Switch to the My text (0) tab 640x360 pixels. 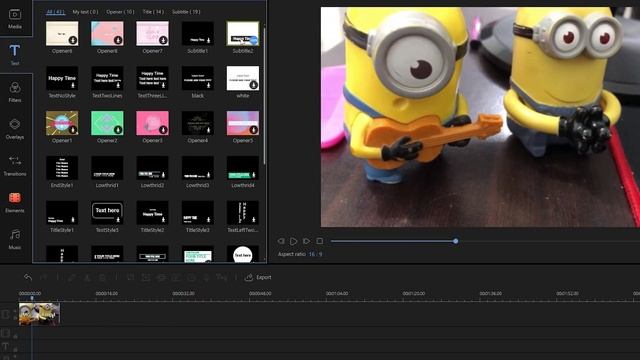click(85, 12)
